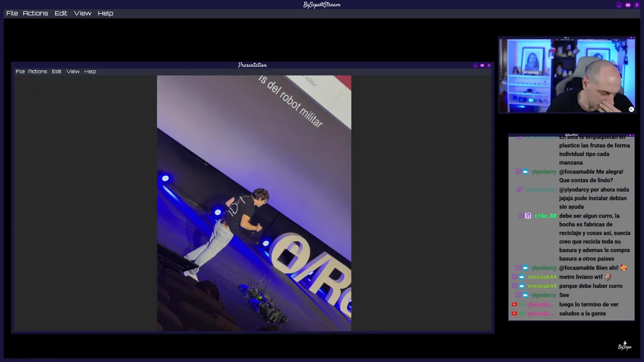
Task: Click the Twitch icon on 'metro liviano wtf' row
Action: (x=514, y=277)
